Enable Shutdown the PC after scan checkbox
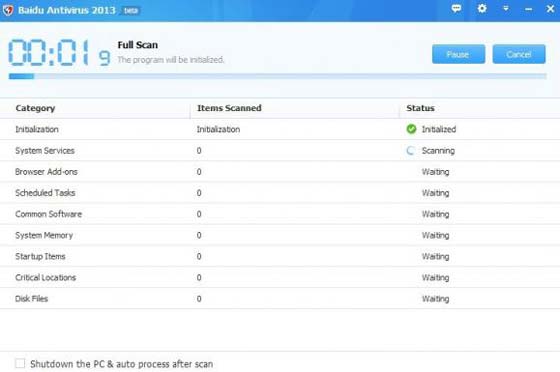 pyautogui.click(x=20, y=363)
